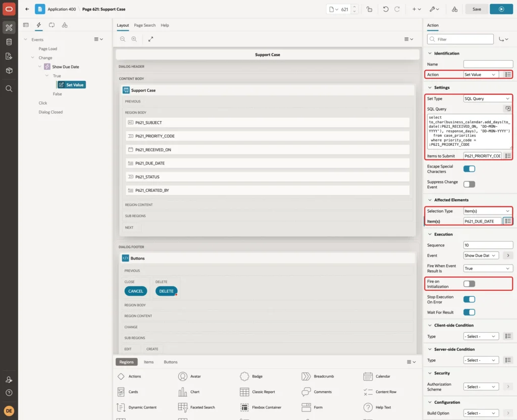Open Server-side Condition Type dropdown

[x=481, y=360]
